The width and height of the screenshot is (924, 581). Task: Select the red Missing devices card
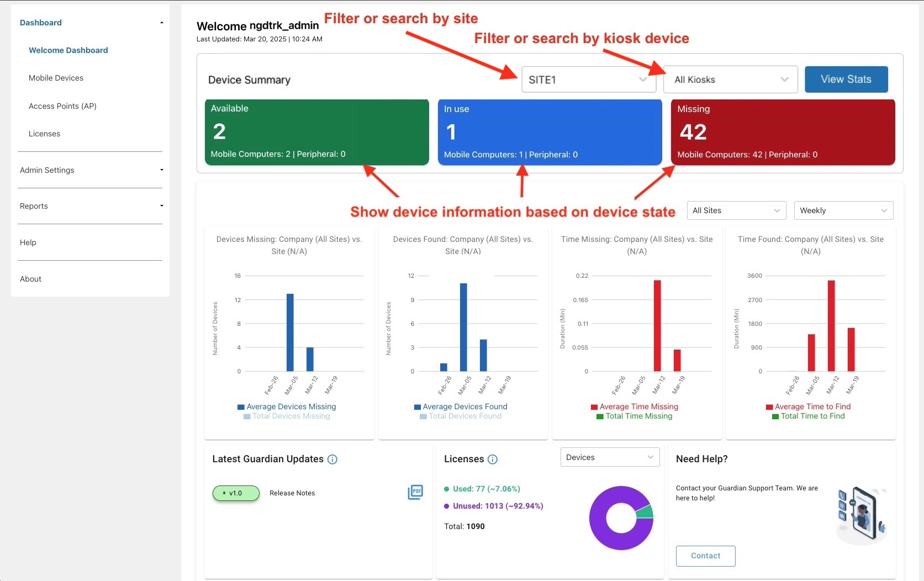coord(783,133)
